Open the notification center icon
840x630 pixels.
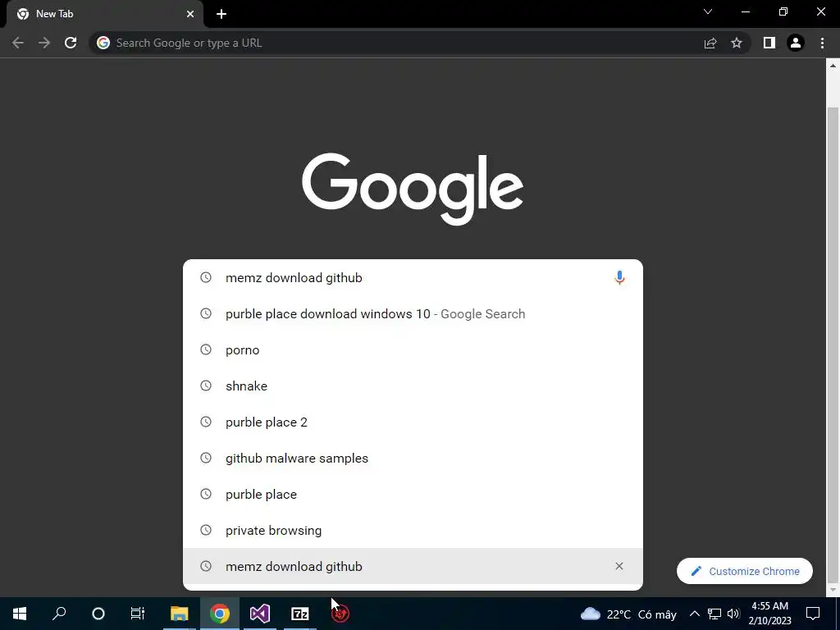tap(813, 614)
